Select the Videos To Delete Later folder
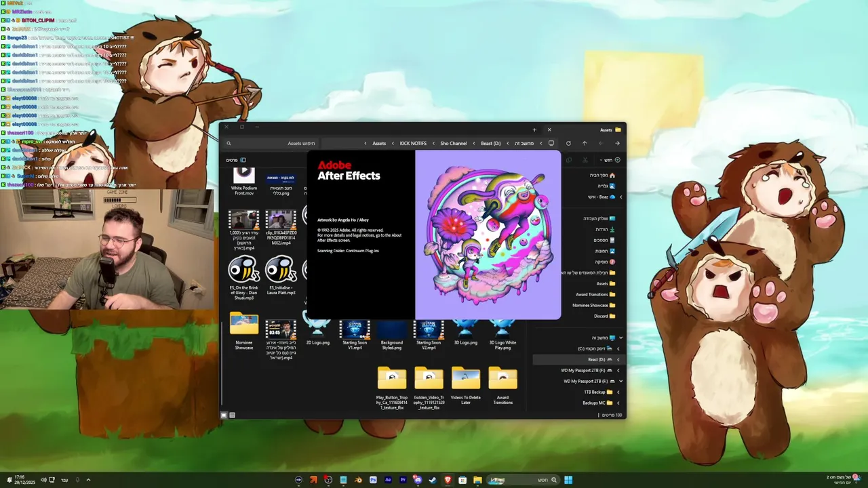Viewport: 868px width, 488px height. tap(466, 386)
